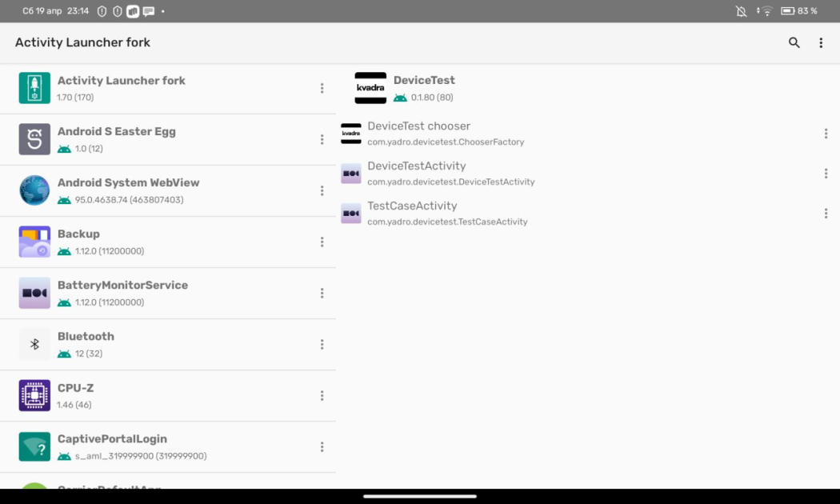Screen dimensions: 840x504
Task: Click the Backup app icon
Action: click(x=34, y=242)
